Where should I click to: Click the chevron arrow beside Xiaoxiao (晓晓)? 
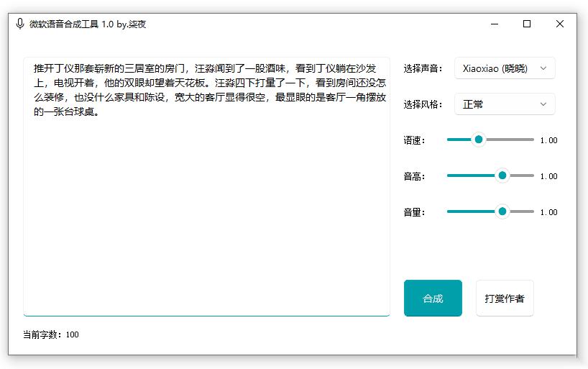[x=543, y=68]
